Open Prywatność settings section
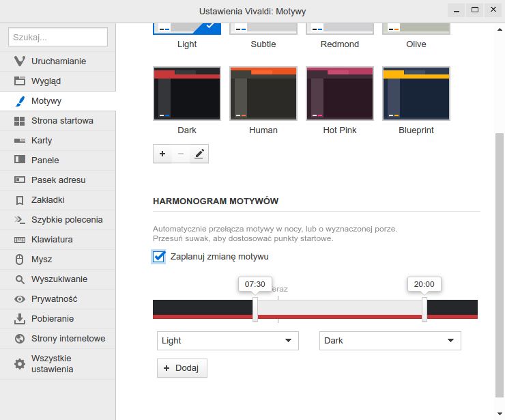 [58, 299]
